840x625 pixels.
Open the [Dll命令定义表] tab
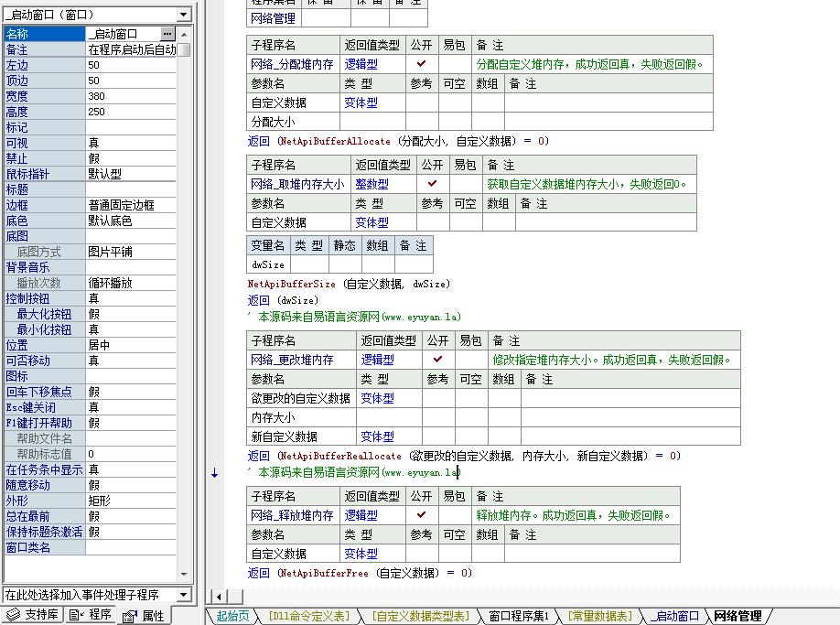coord(308,616)
